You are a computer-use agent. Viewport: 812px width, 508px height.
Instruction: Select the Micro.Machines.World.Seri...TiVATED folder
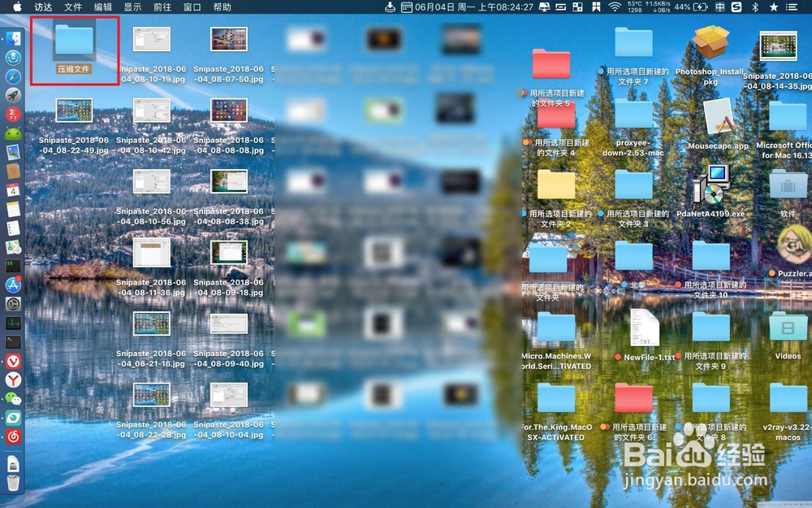coord(556,327)
